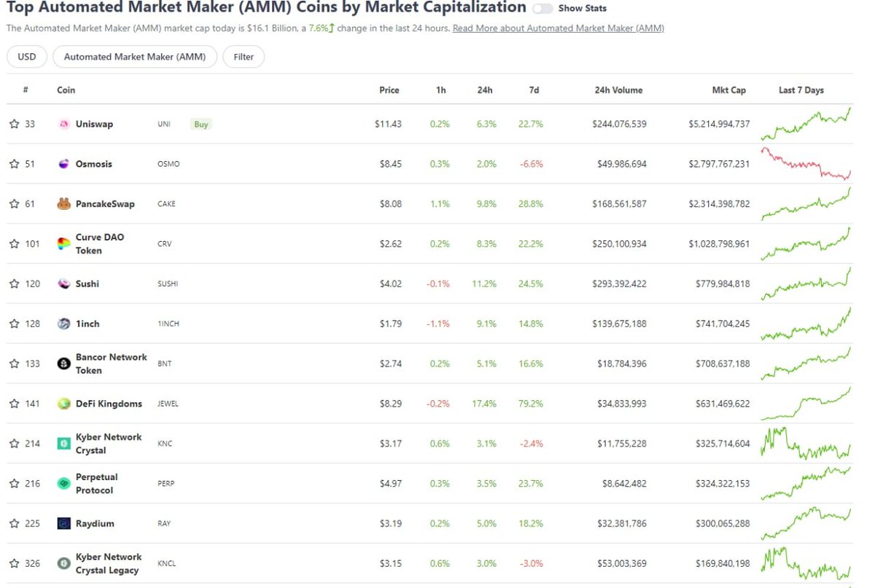This screenshot has width=875, height=588.
Task: Sort by the Price column header
Action: coord(389,90)
